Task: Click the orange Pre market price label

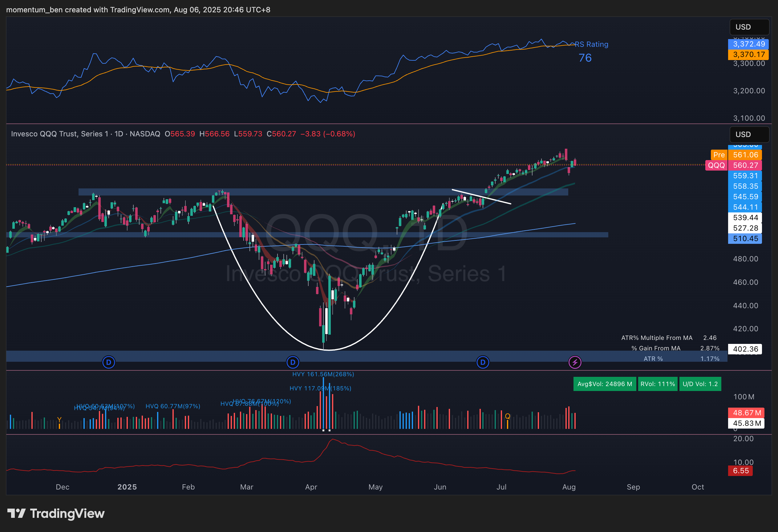Action: [719, 155]
